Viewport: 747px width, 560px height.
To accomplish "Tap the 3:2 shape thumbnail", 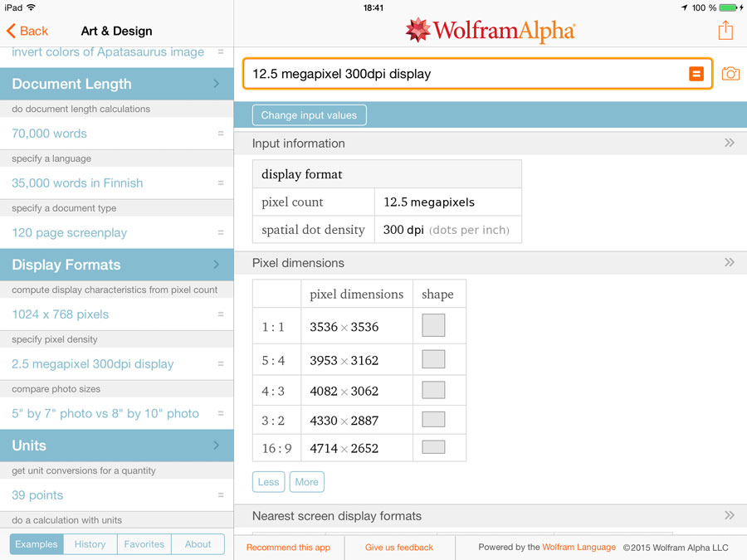I will pyautogui.click(x=433, y=420).
